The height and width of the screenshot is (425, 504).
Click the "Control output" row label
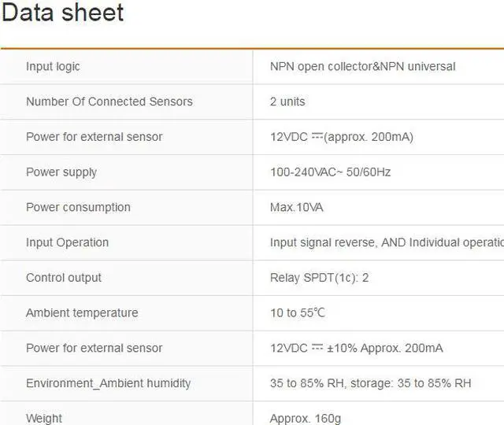click(64, 278)
